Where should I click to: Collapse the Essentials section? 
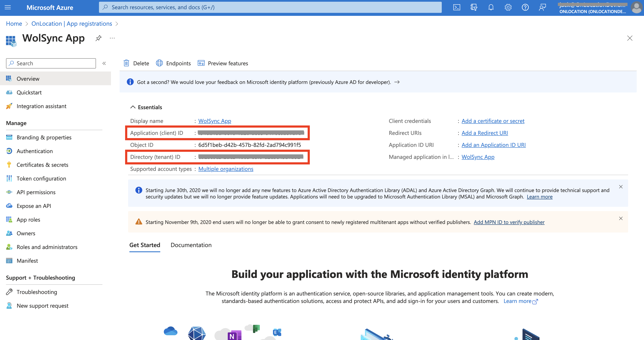pyautogui.click(x=146, y=107)
